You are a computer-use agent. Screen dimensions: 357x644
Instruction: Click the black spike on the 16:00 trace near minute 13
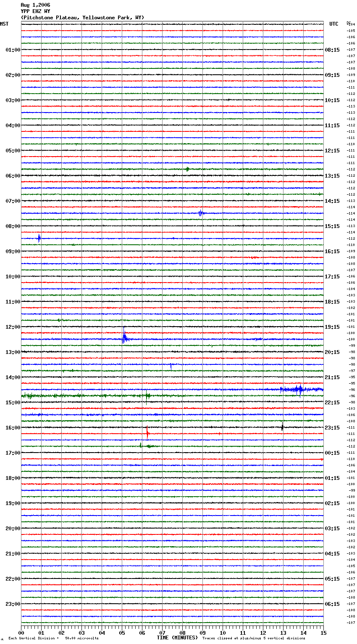point(282,427)
